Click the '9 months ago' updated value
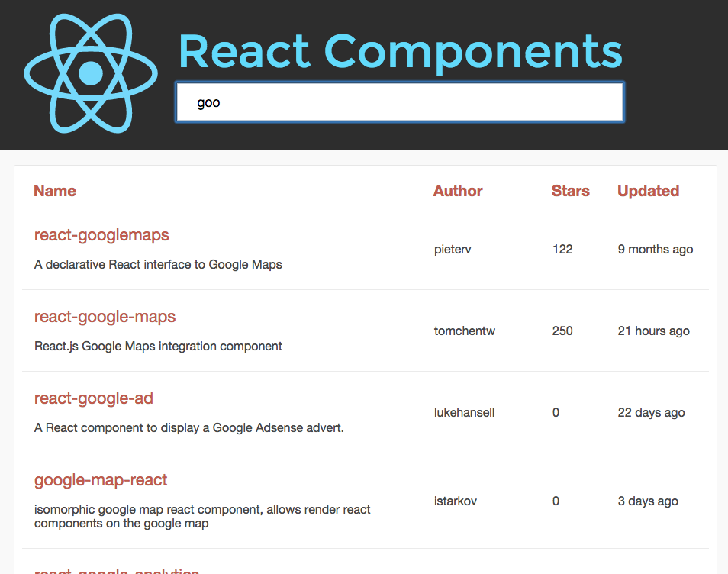Screen dimensions: 728x574 655,250
